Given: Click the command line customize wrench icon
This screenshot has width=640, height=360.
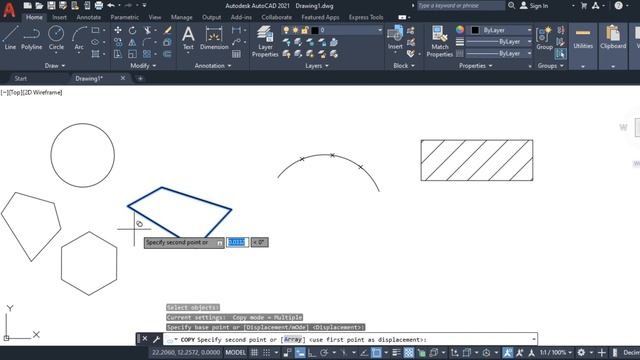Looking at the screenshot, I should [x=156, y=339].
